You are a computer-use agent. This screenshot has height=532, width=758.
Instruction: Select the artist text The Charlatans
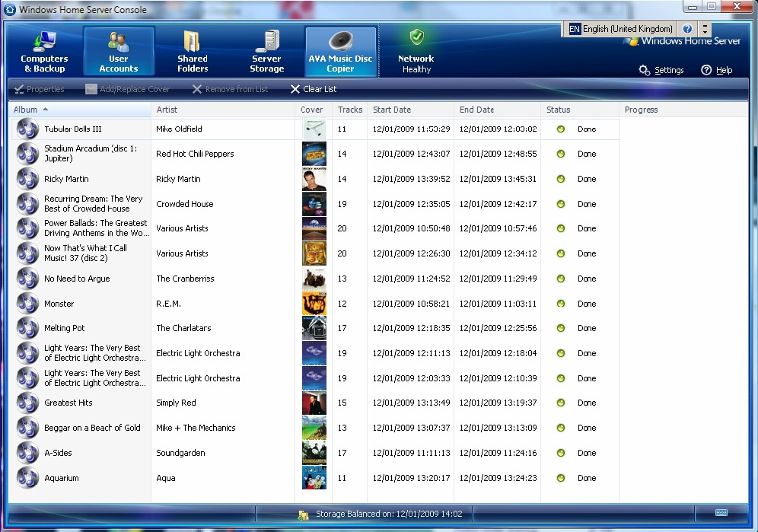[183, 328]
